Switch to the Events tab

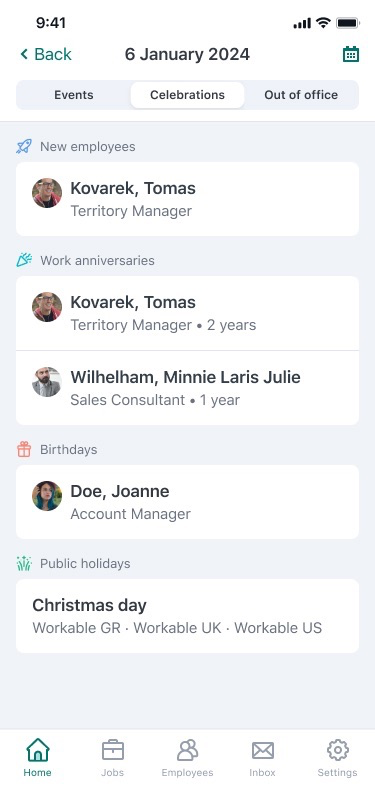click(x=74, y=95)
